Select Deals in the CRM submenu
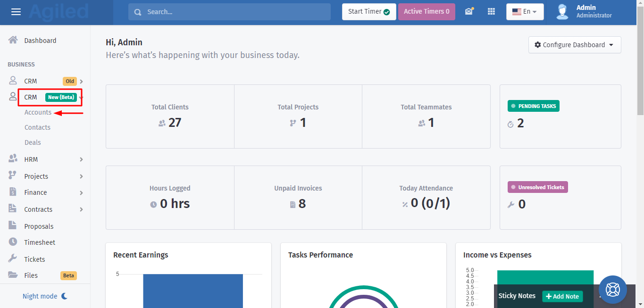644x308 pixels. (33, 142)
